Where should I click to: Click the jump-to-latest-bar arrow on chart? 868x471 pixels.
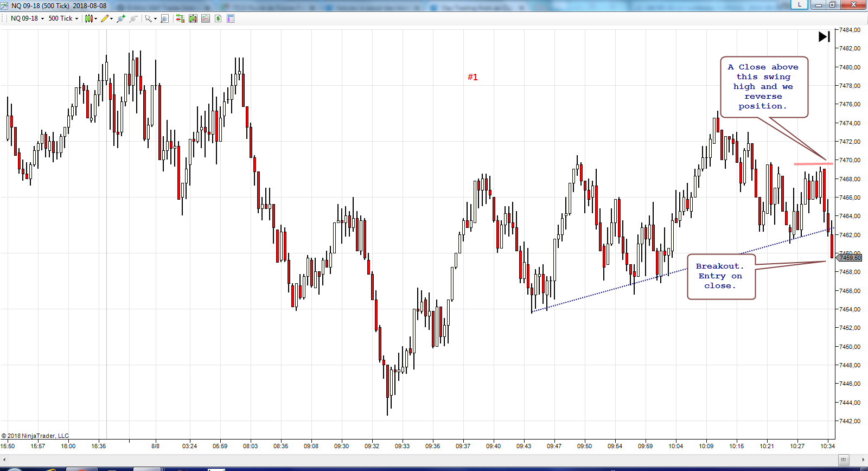824,36
